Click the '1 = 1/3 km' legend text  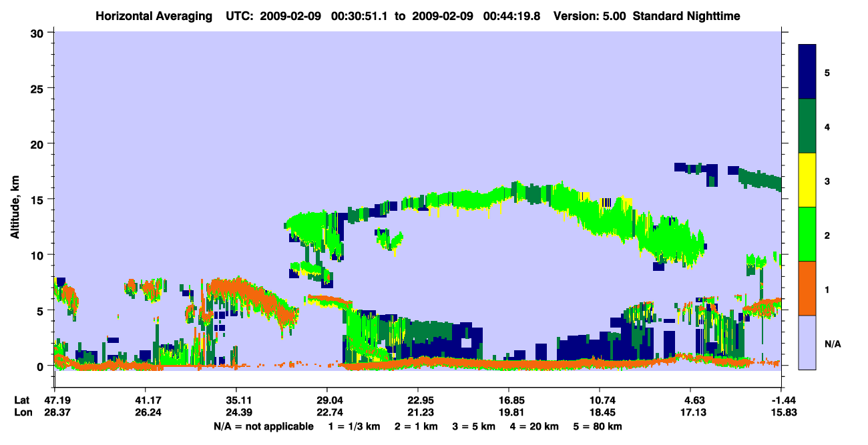pyautogui.click(x=355, y=426)
